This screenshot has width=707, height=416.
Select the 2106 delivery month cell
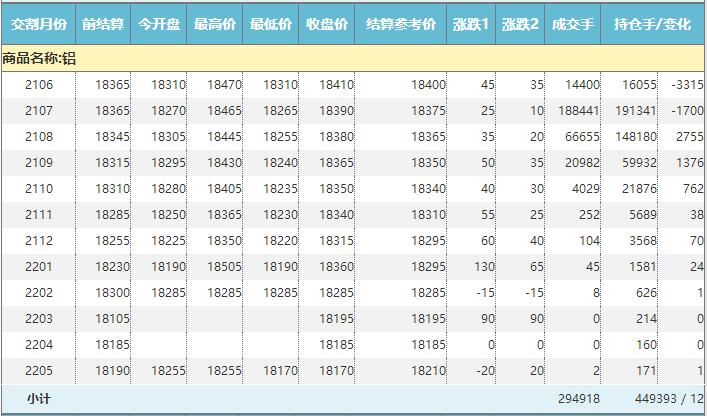coord(38,86)
